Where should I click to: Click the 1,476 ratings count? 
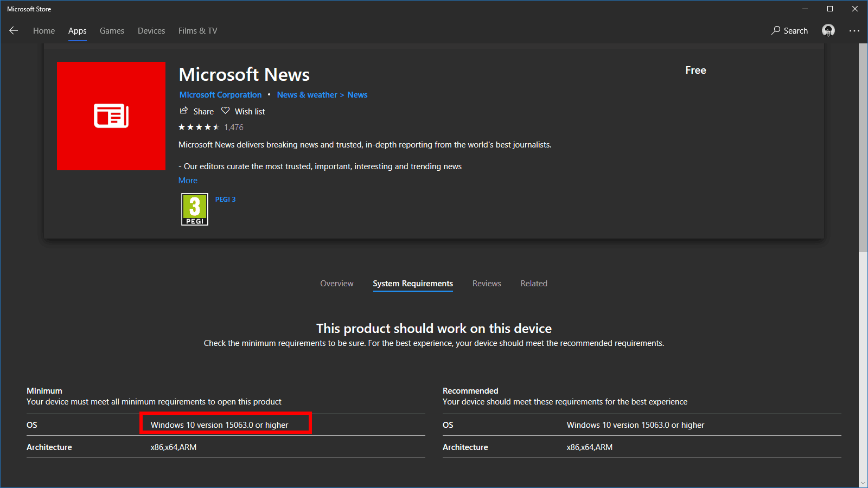234,127
